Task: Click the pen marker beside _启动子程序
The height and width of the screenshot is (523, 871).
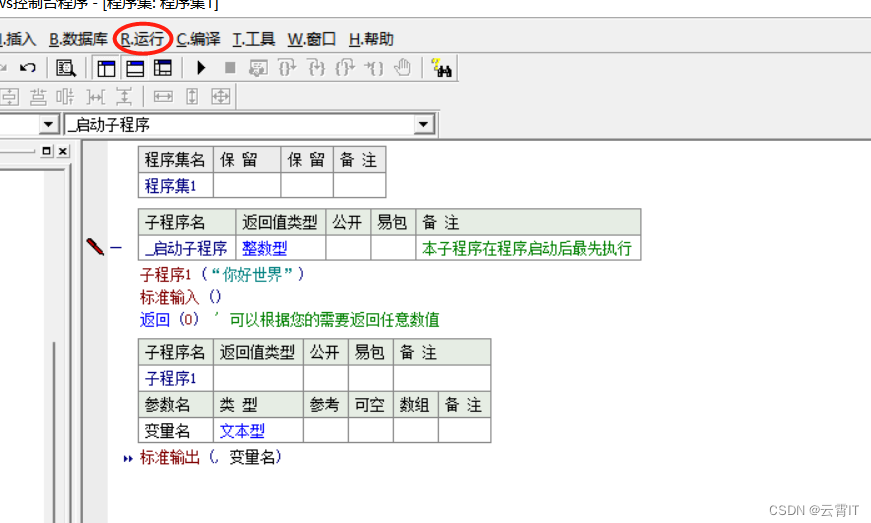Action: (x=95, y=247)
